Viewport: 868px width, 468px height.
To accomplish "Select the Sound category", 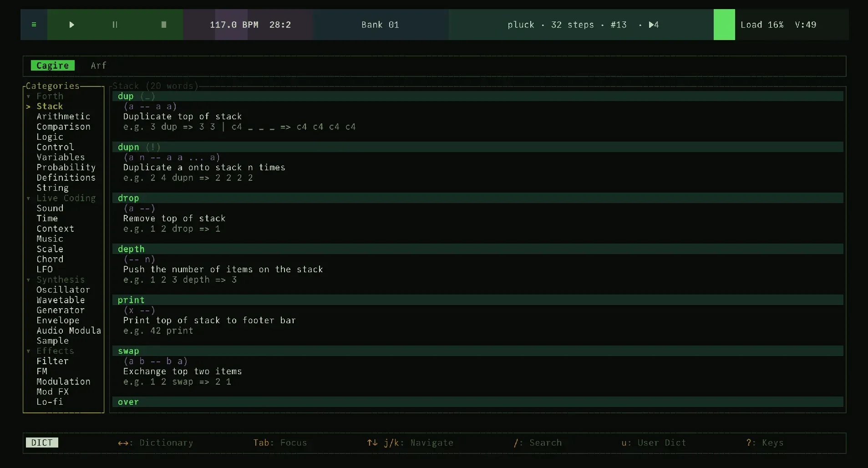I will click(x=50, y=208).
